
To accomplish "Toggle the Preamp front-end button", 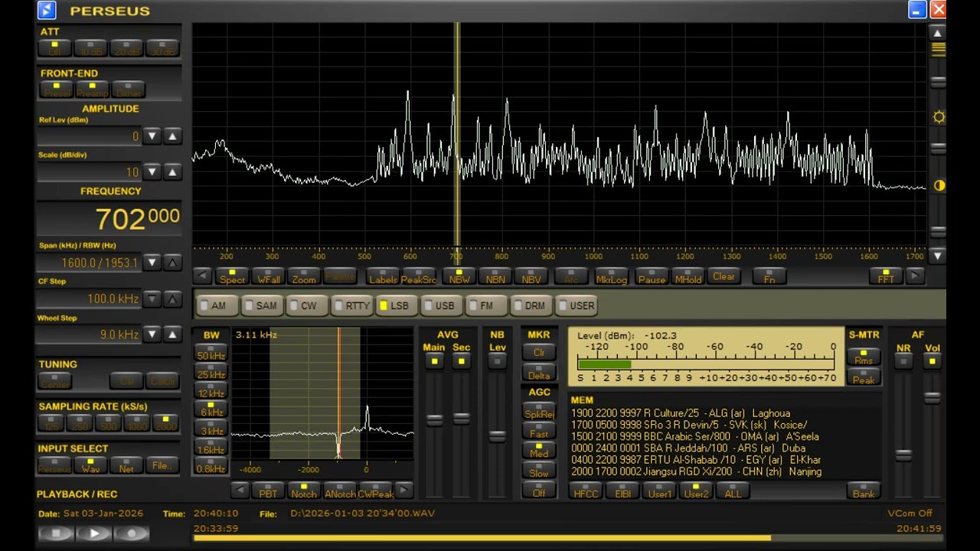I will pyautogui.click(x=92, y=90).
